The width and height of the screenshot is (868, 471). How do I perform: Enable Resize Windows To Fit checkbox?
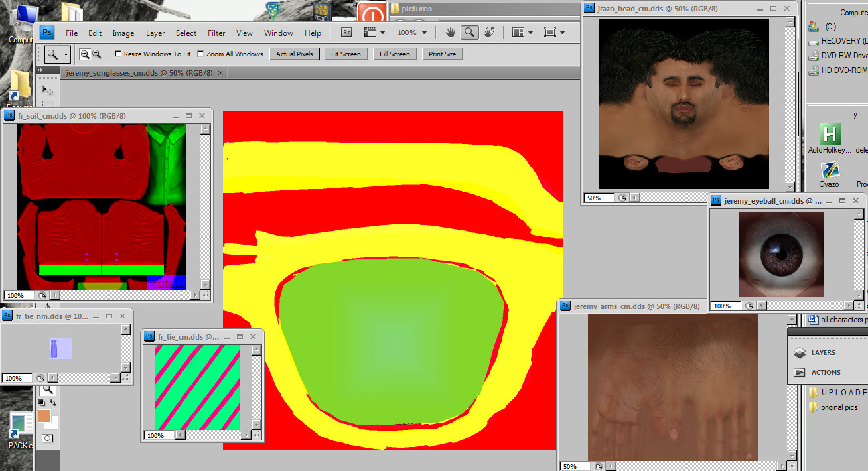click(x=118, y=54)
